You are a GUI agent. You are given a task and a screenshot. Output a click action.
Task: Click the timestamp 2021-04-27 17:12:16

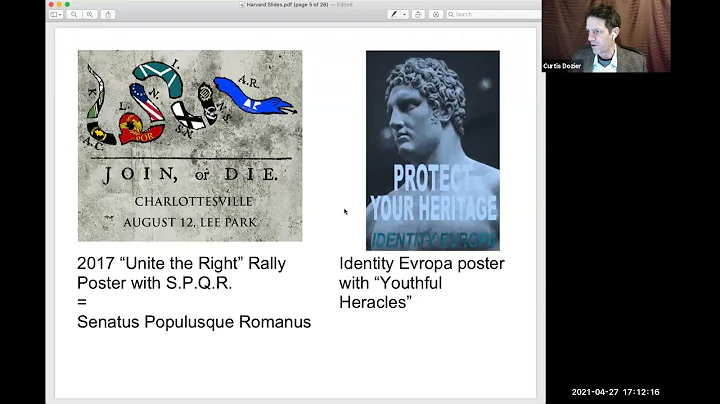(x=615, y=392)
